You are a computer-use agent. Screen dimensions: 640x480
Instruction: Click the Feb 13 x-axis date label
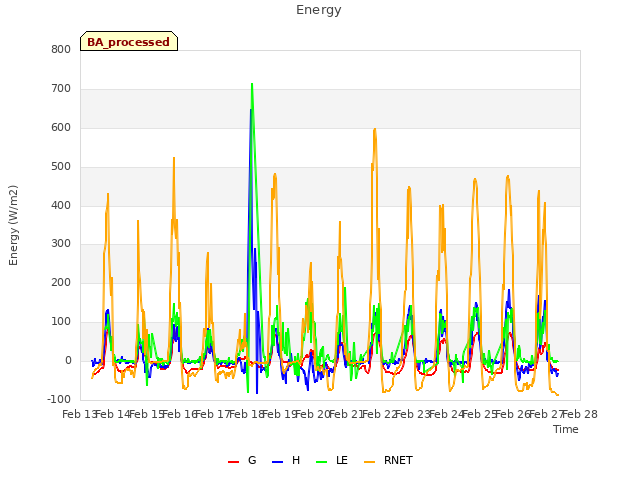click(x=79, y=415)
